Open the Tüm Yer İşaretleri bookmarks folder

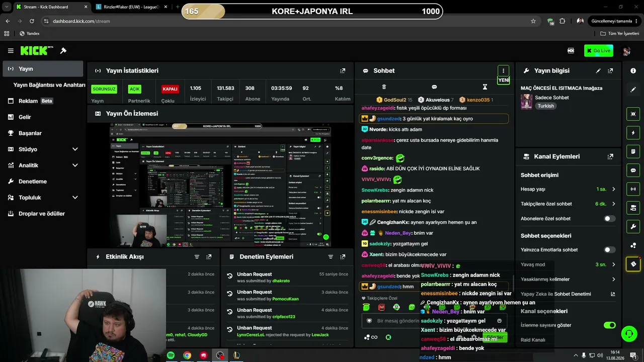tap(619, 34)
